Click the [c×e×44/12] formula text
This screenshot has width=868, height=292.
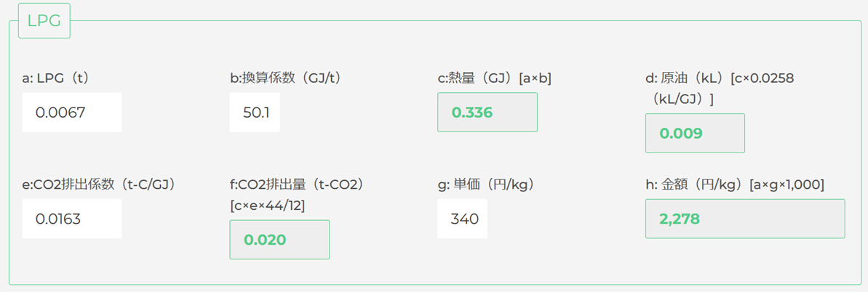pos(267,206)
